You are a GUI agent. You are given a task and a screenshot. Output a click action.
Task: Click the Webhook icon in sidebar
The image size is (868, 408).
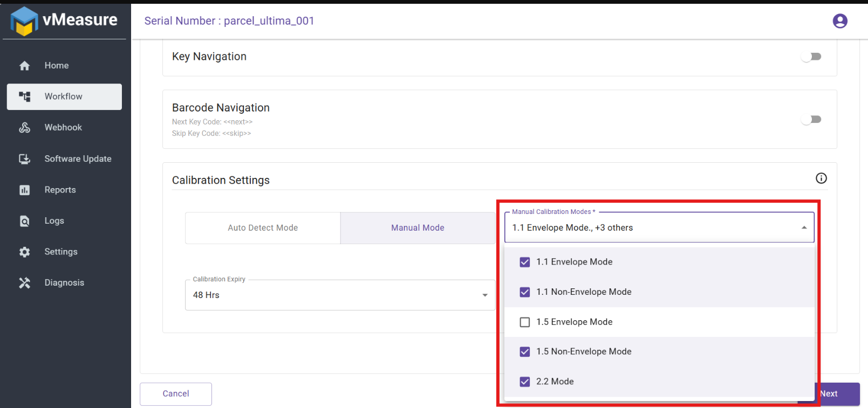point(25,128)
